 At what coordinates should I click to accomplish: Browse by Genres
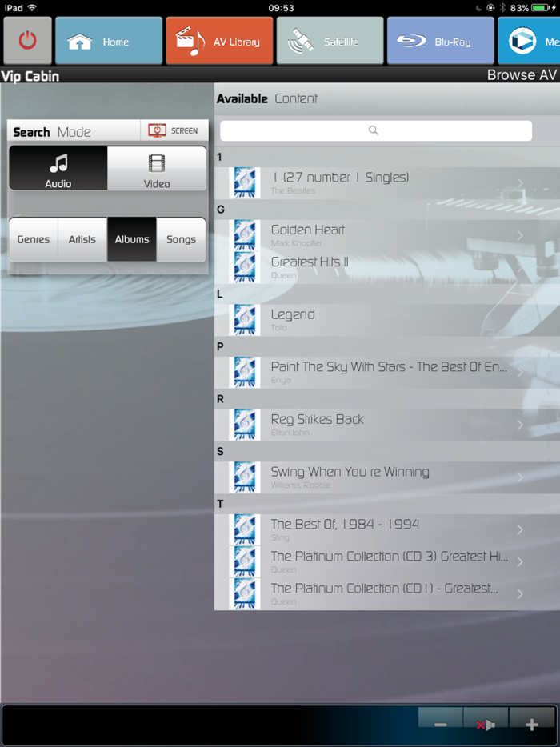34,239
